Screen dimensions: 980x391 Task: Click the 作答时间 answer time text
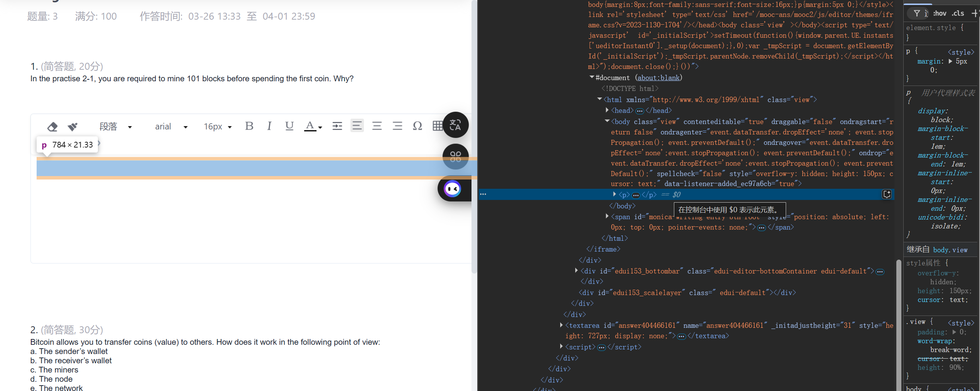227,16
